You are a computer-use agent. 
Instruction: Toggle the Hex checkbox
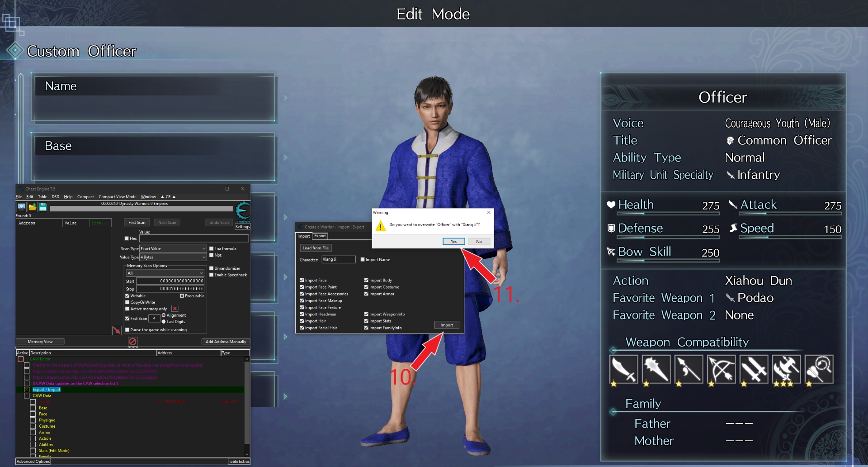[x=127, y=238]
